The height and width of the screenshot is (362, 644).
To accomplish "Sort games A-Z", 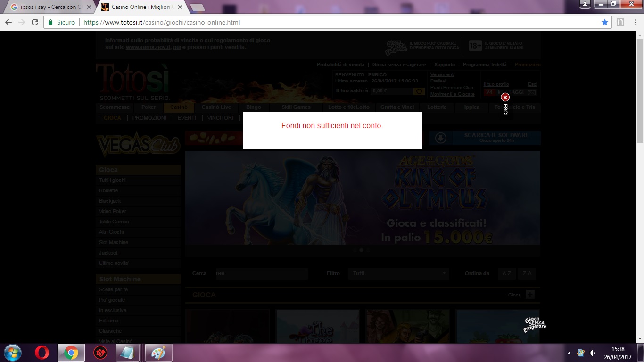I will [507, 273].
